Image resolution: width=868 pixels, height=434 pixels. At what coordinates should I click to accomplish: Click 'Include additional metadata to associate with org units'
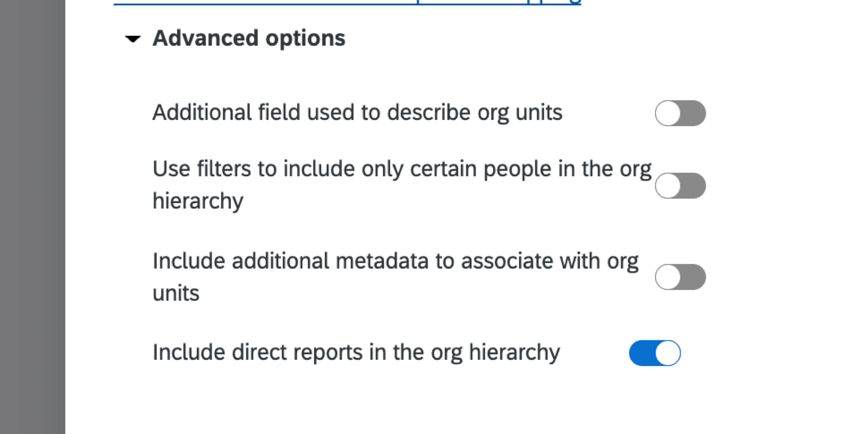[396, 276]
